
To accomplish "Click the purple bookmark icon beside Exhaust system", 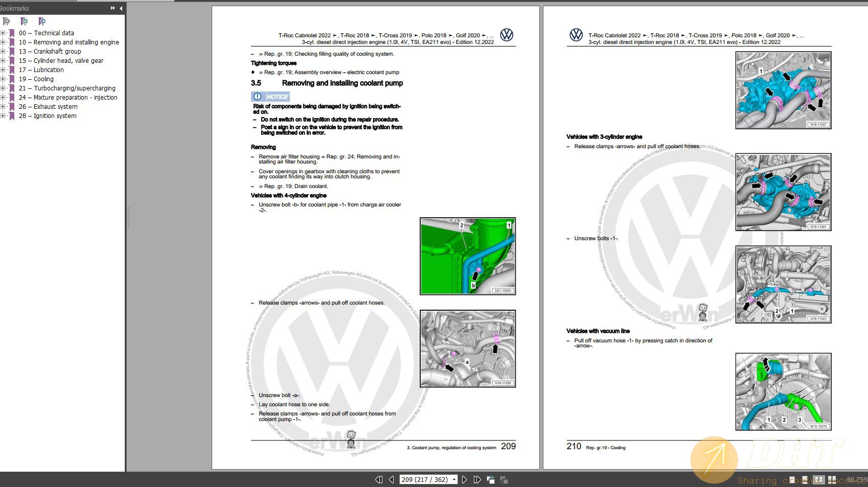I will click(x=12, y=107).
